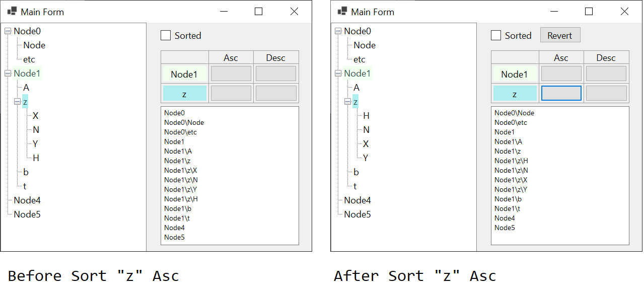Select the green Node1 label in the left window grid
Viewport: 644px width, 291px height.
[184, 74]
